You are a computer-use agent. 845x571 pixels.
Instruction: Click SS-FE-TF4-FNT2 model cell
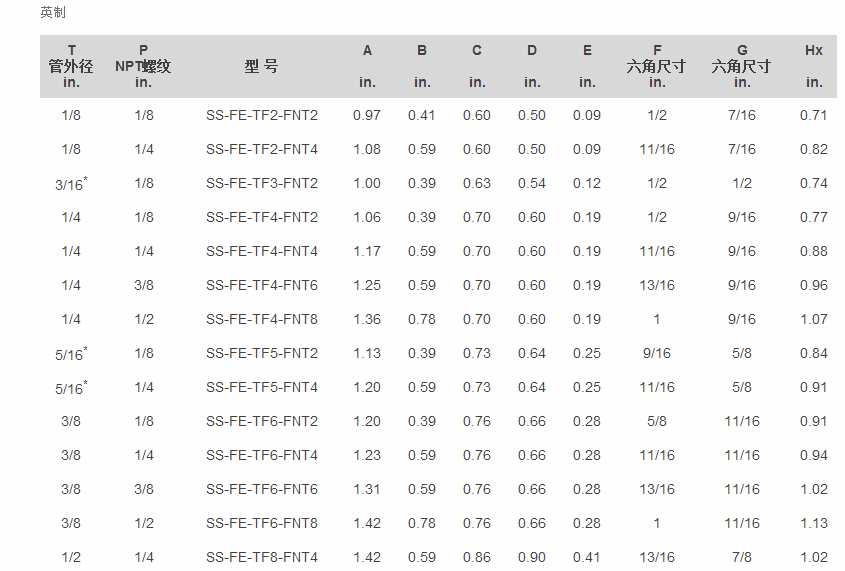click(261, 217)
